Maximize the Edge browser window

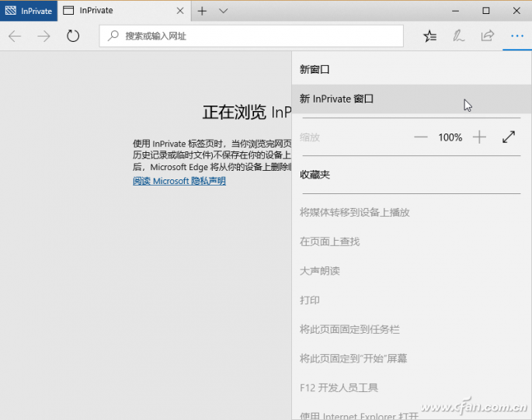click(x=486, y=11)
